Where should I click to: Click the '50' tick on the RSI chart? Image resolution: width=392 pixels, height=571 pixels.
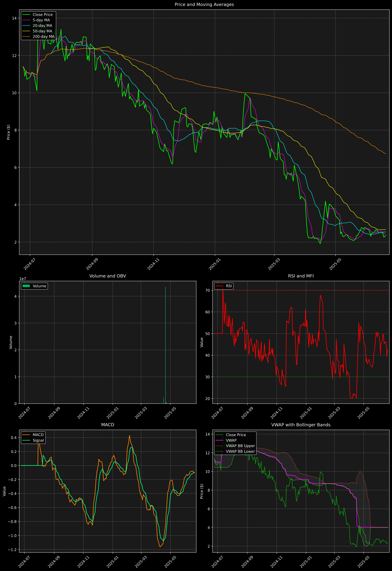tap(208, 334)
